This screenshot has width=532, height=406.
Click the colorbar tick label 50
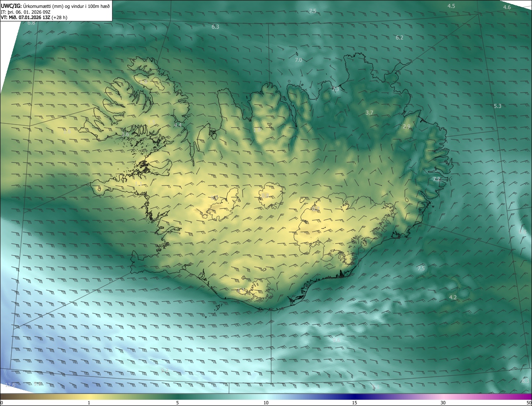(x=529, y=403)
